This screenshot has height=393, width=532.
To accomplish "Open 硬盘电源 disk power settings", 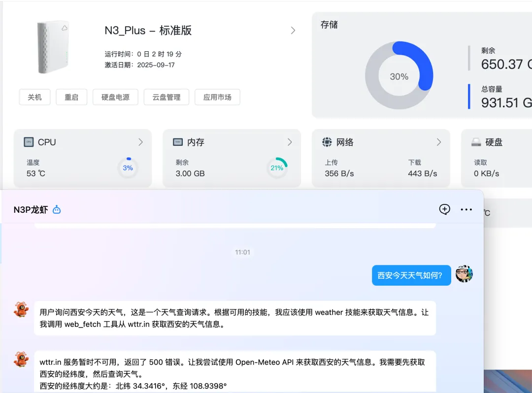I will 115,98.
